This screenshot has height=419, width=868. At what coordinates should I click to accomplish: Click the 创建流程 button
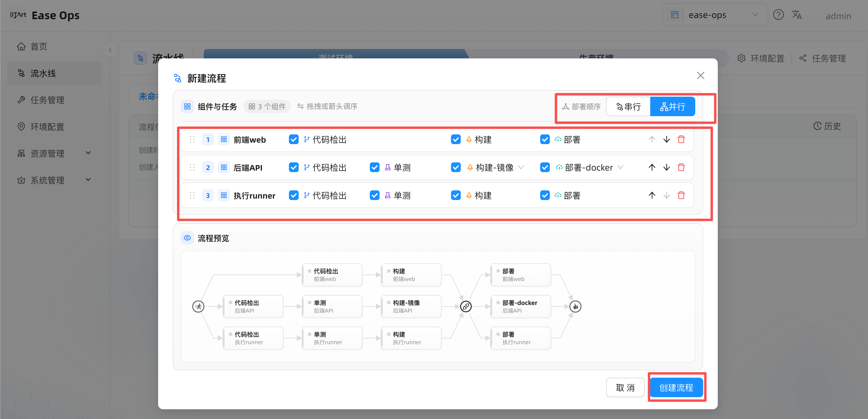(676, 388)
